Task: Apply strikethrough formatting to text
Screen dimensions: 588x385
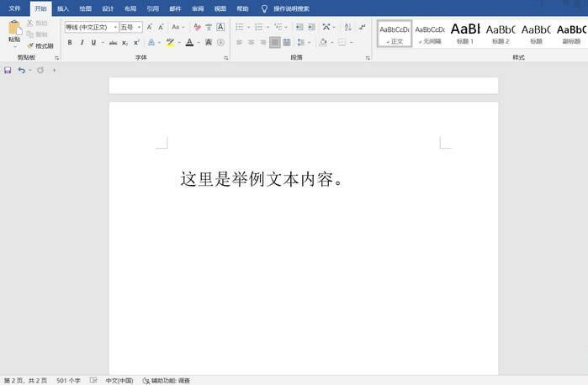Action: click(x=113, y=42)
